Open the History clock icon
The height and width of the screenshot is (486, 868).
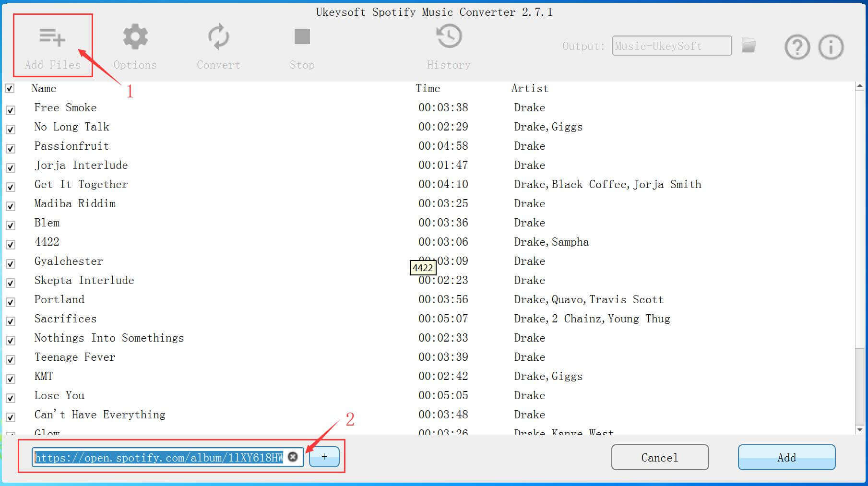point(449,36)
